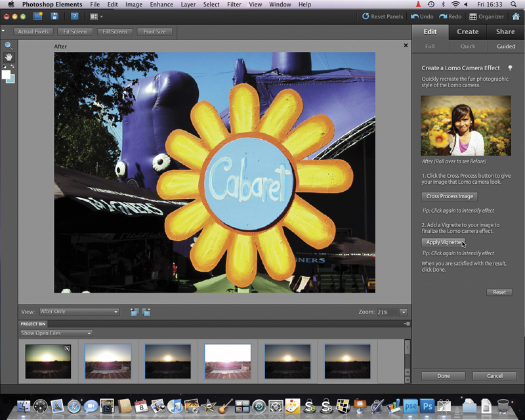Open Spotlight search in the menu bar
Image resolution: width=525 pixels, height=420 pixels.
(514, 5)
